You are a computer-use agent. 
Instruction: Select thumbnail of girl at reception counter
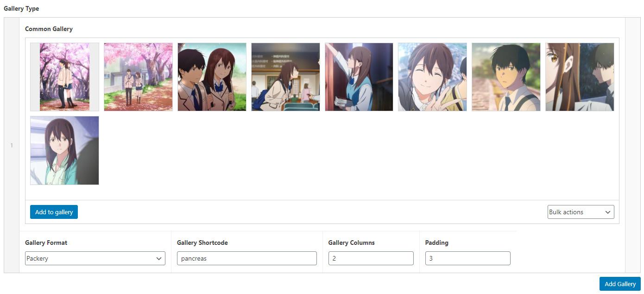click(x=285, y=77)
